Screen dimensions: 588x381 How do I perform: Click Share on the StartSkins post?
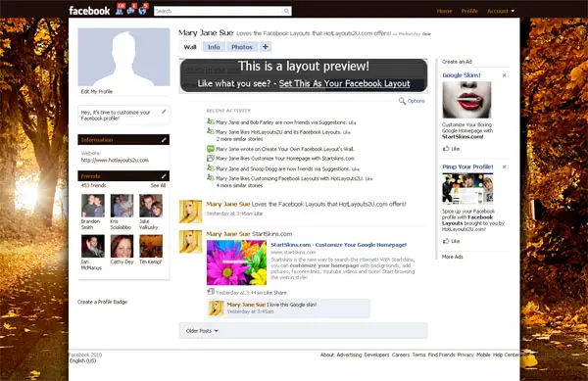[x=280, y=293]
